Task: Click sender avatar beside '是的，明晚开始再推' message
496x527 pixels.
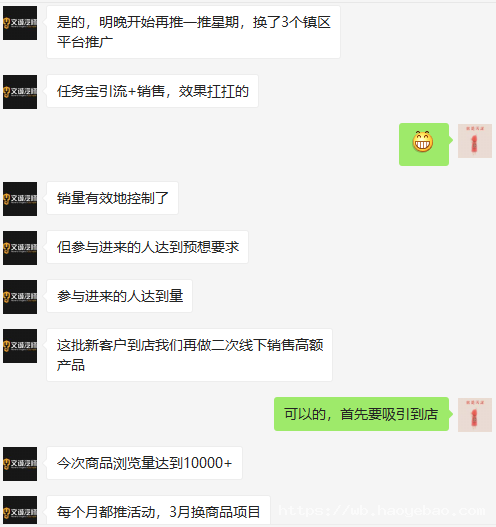Action: (x=20, y=23)
